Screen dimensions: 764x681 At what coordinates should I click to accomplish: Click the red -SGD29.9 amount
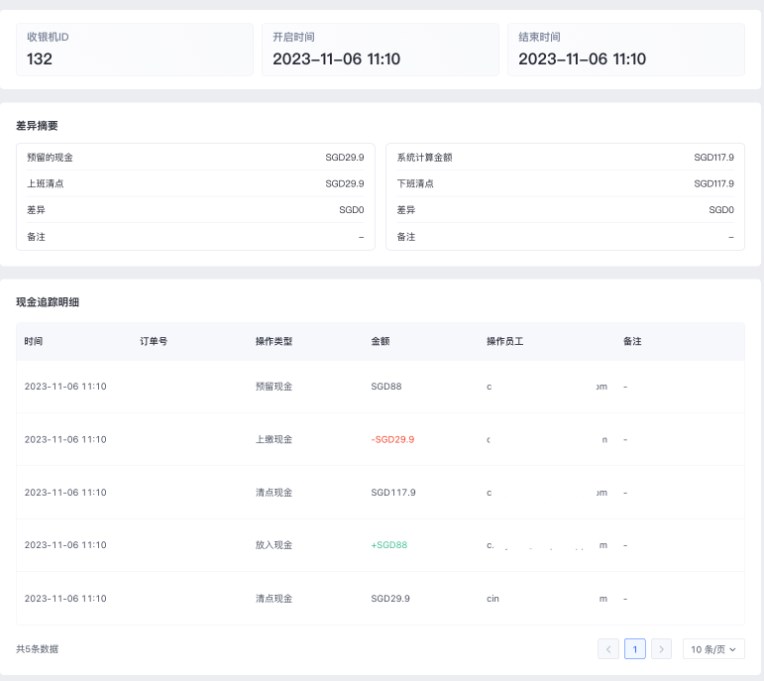[x=392, y=439]
